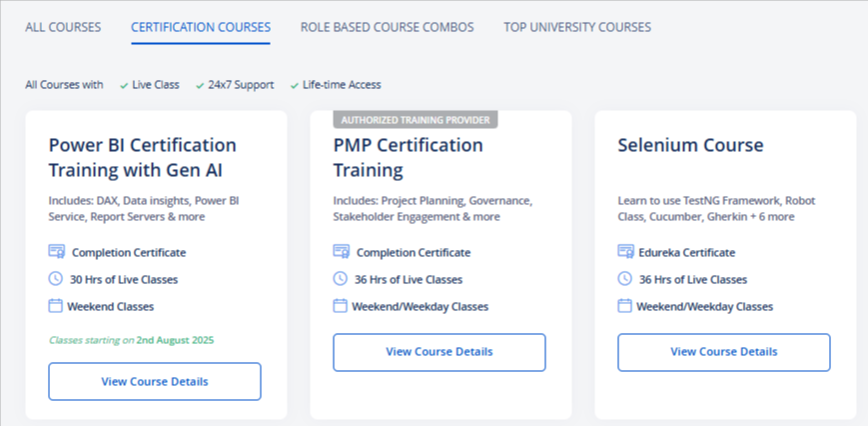View Course Details for Power BI training
This screenshot has width=868, height=426.
coord(155,381)
